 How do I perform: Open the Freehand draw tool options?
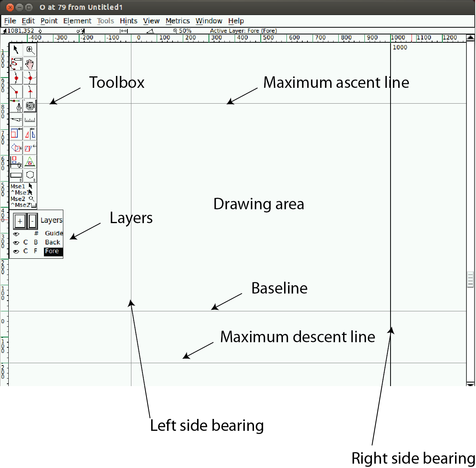click(x=16, y=64)
